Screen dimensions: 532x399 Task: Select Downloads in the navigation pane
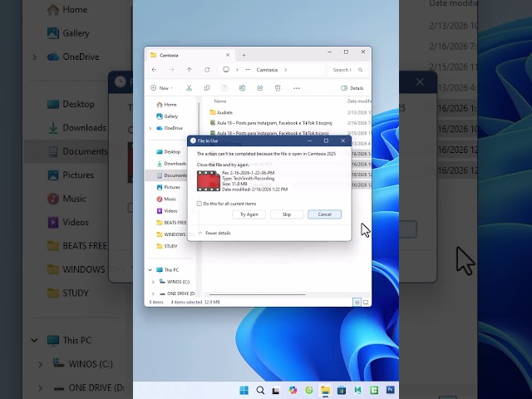pos(171,164)
